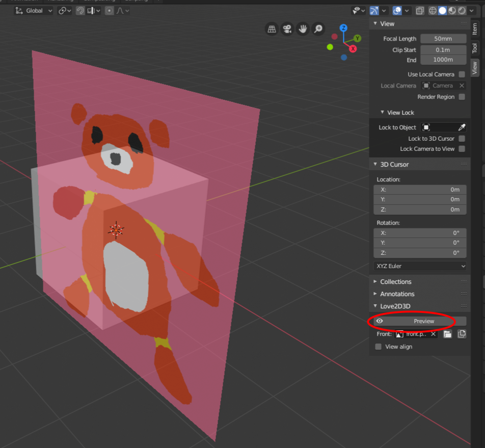Switch to rendered viewport shading
This screenshot has height=448, width=485.
point(462,11)
